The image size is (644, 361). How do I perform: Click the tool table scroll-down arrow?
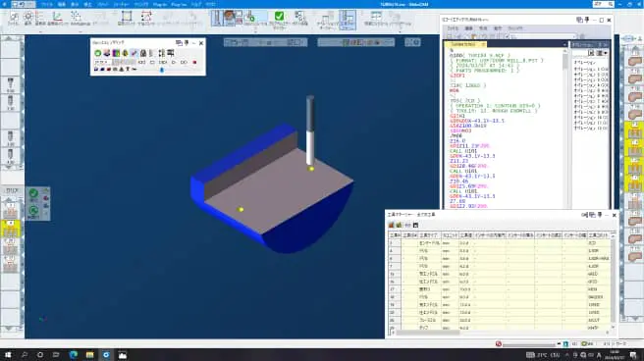click(614, 328)
